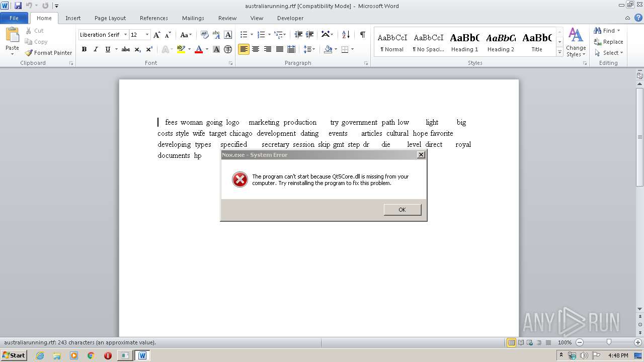
Task: Decrease the paragraph indent
Action: (298, 35)
